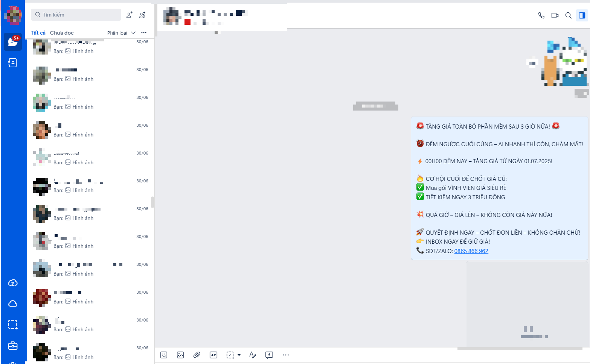This screenshot has width=590, height=364.
Task: Open the sticker picker in chat toolbar
Action: [x=164, y=355]
